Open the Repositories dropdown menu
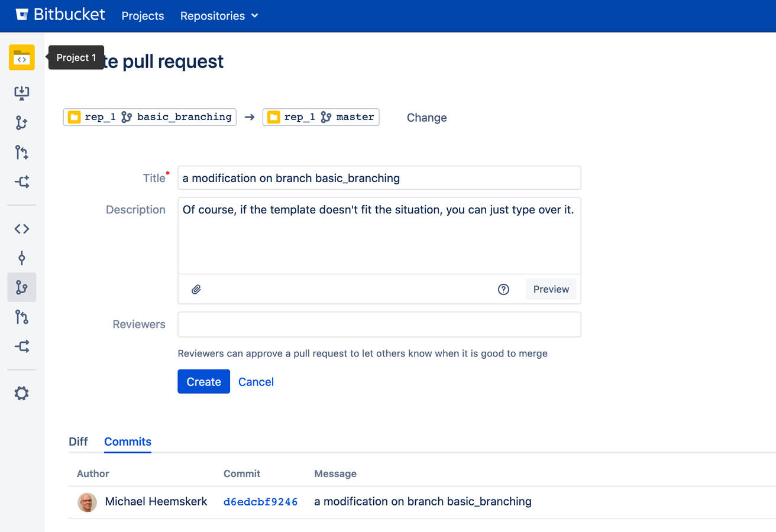776x532 pixels. (x=219, y=16)
